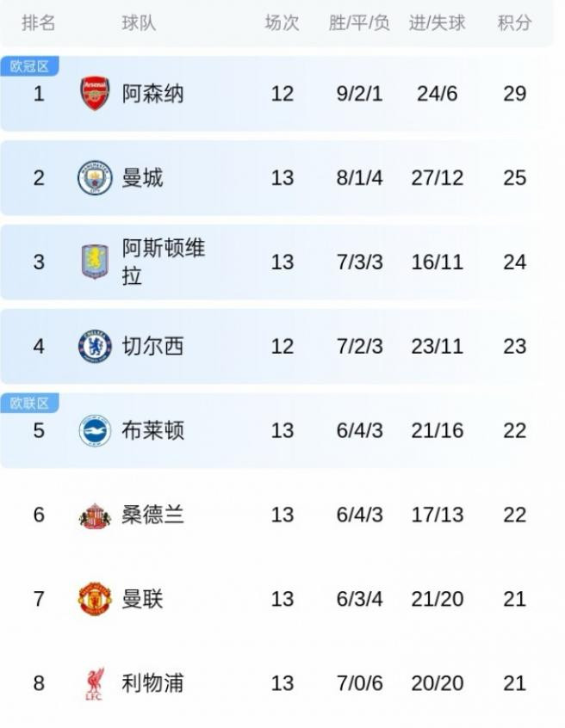The height and width of the screenshot is (728, 565).
Task: Click the 场次 column header
Action: pyautogui.click(x=282, y=23)
